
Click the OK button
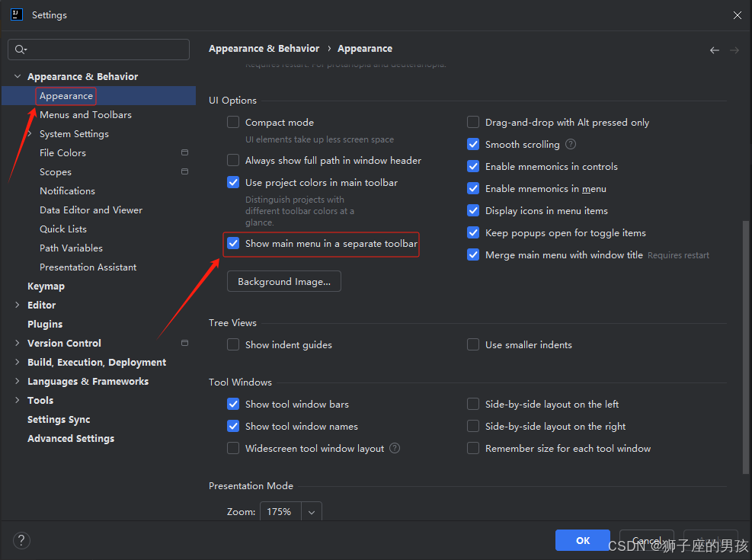point(583,540)
